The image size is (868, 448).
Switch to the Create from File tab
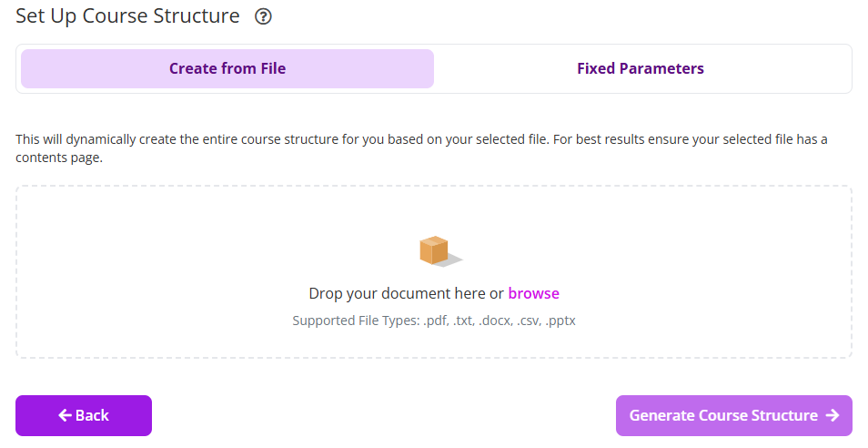point(227,68)
